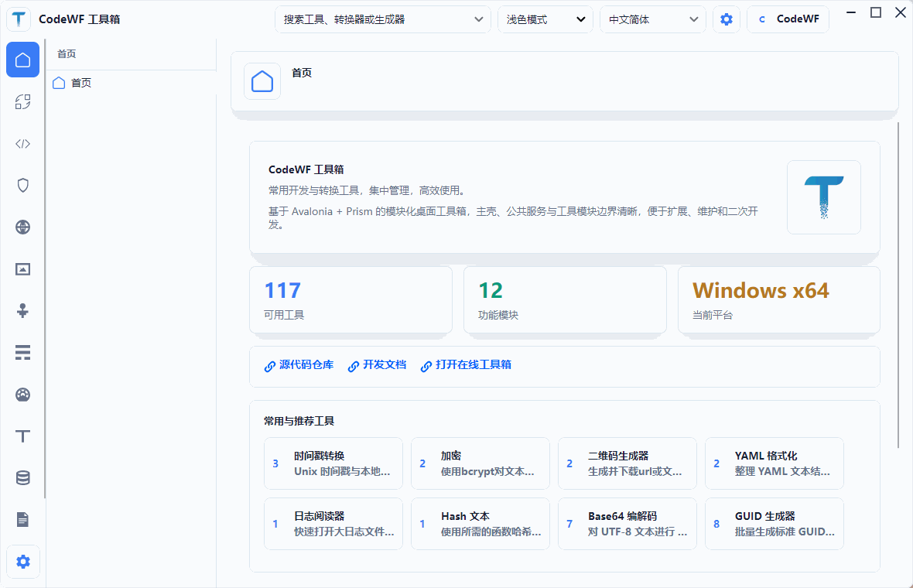The height and width of the screenshot is (588, 913).
Task: Open the shield security module icon
Action: click(x=22, y=185)
